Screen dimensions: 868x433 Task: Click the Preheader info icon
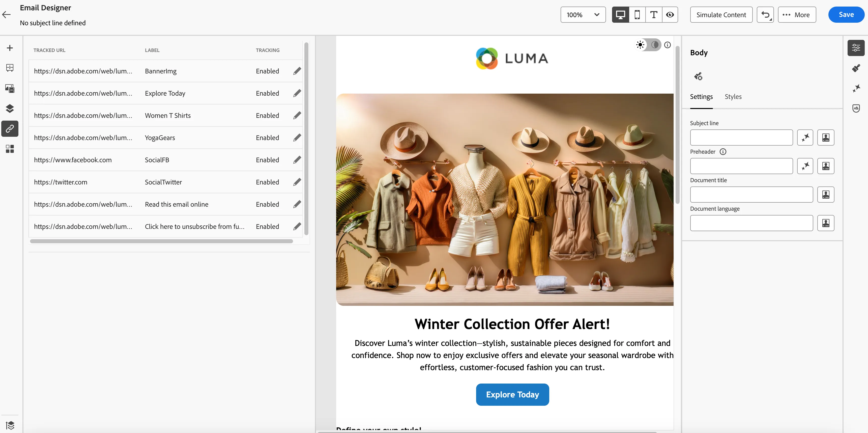[723, 152]
